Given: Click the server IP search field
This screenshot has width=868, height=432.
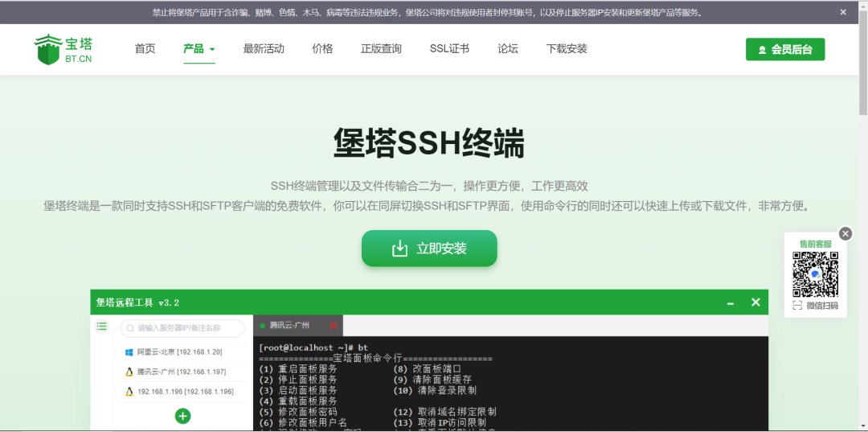Looking at the screenshot, I should [182, 328].
